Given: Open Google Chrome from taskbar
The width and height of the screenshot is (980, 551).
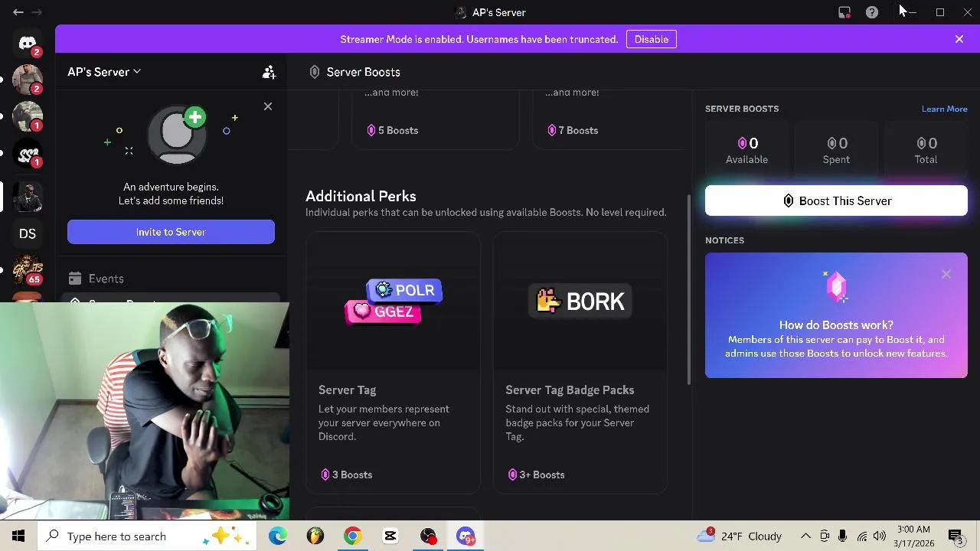Looking at the screenshot, I should 352,536.
